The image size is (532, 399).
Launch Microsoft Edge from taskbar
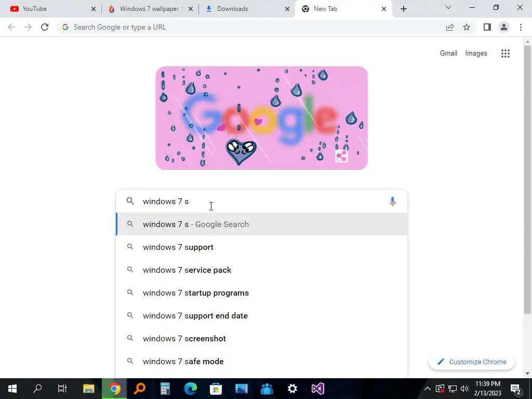click(190, 389)
